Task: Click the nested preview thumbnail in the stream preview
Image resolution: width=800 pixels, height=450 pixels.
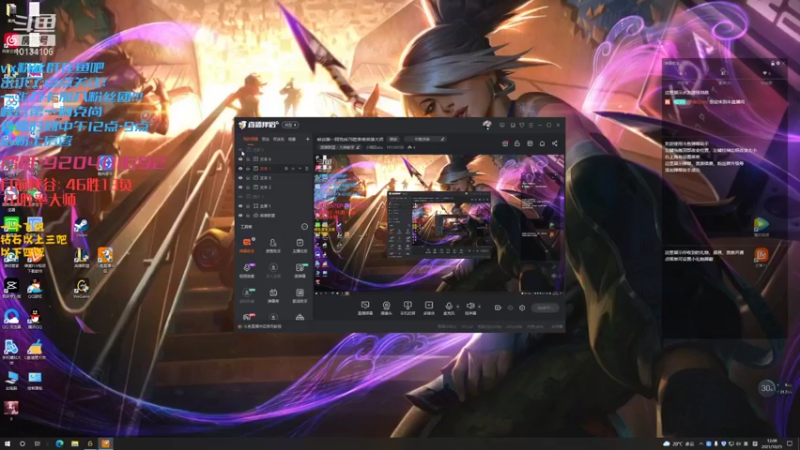Action: 439,225
